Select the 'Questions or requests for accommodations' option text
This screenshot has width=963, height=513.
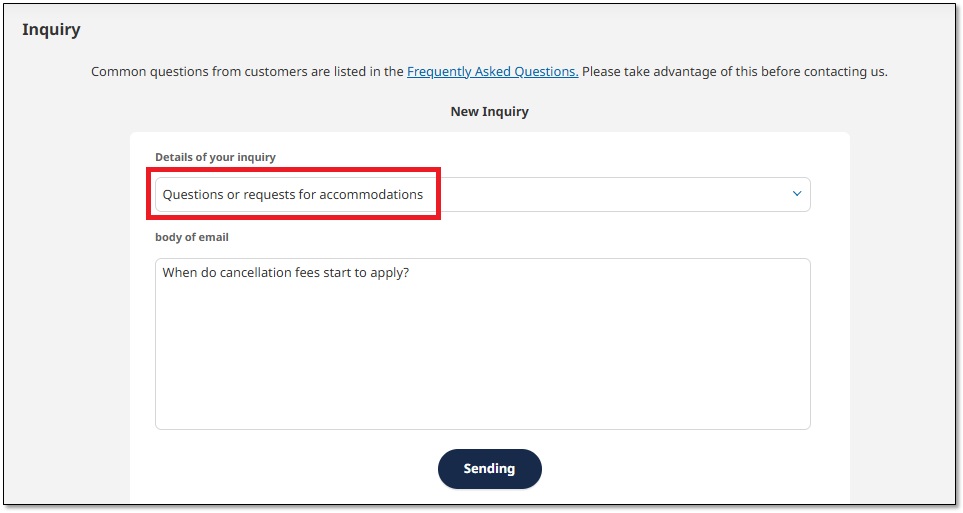point(292,195)
